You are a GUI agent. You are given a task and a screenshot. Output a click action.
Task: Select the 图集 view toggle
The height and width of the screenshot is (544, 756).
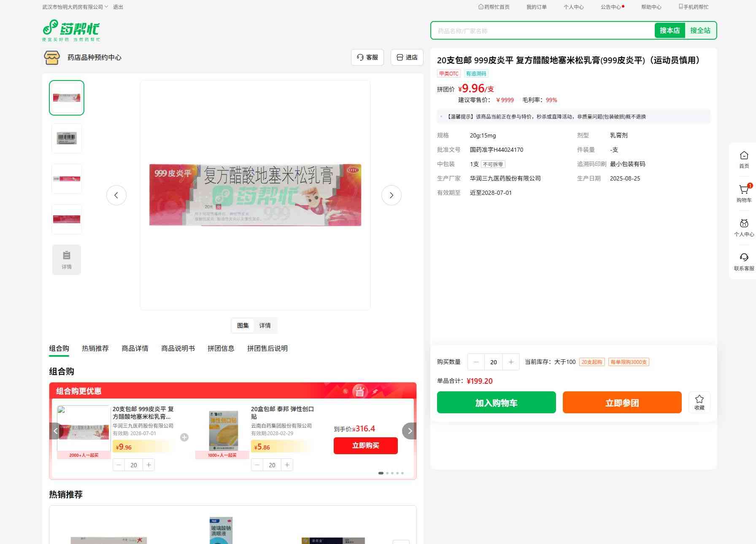pyautogui.click(x=243, y=326)
